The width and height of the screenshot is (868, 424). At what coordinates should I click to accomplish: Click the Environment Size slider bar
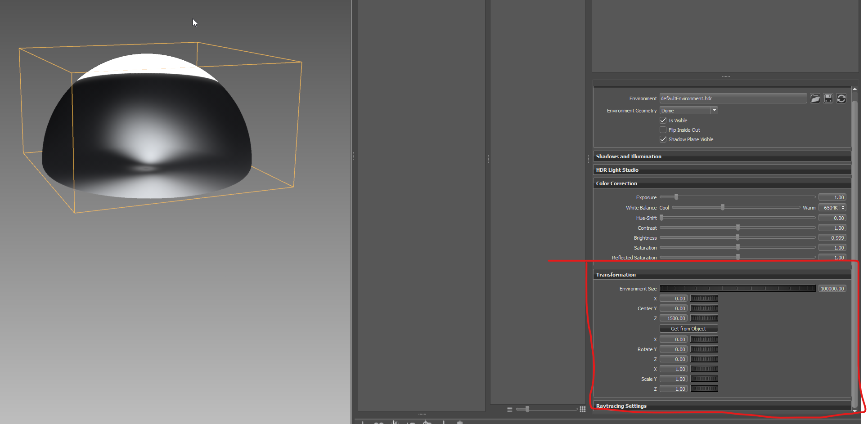click(x=738, y=288)
